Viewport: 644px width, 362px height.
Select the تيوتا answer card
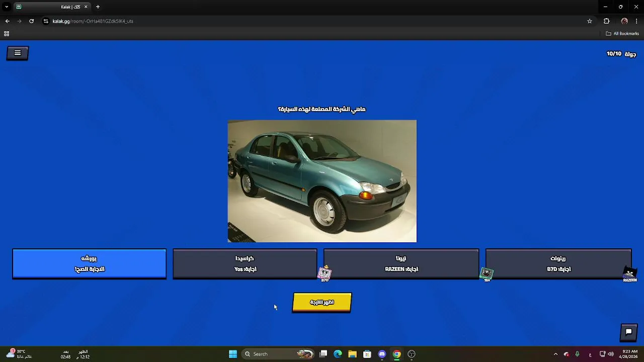coord(401,263)
